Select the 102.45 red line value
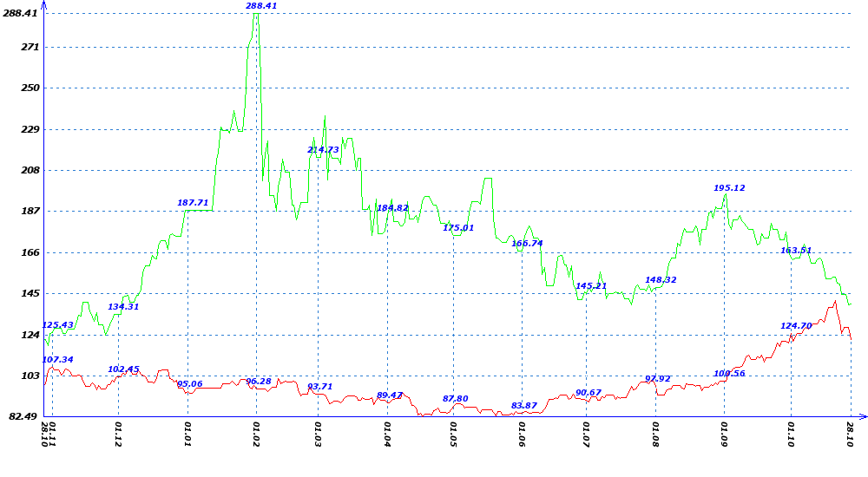868x477 pixels. pos(123,369)
